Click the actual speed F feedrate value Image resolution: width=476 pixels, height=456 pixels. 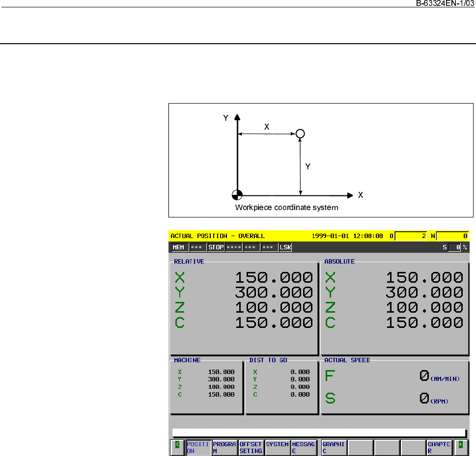point(424,376)
